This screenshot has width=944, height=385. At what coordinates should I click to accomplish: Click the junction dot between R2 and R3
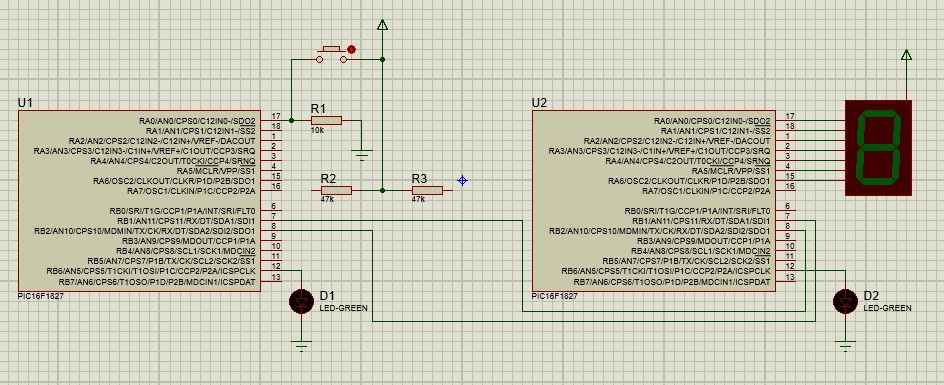coord(382,190)
